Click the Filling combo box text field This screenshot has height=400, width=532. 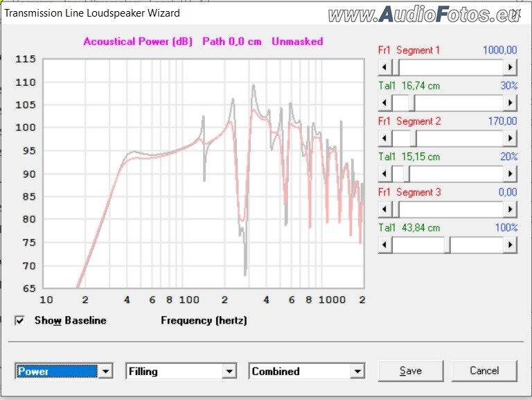pyautogui.click(x=175, y=371)
